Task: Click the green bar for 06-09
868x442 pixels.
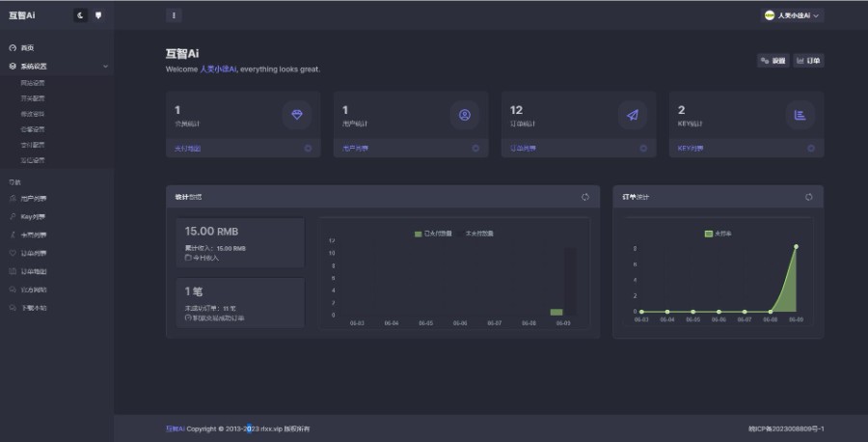Action: pos(556,313)
